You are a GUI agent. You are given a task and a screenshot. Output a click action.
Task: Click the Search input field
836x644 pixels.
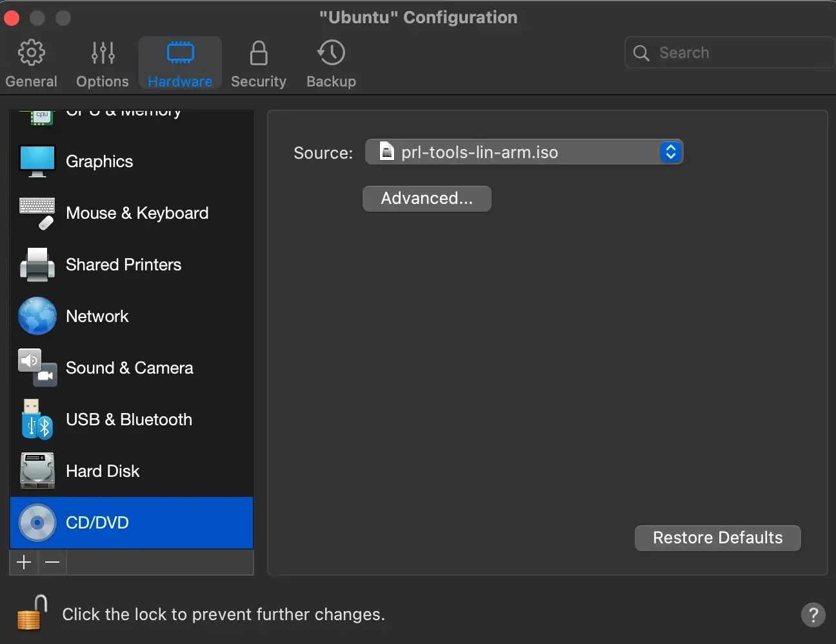click(x=735, y=53)
